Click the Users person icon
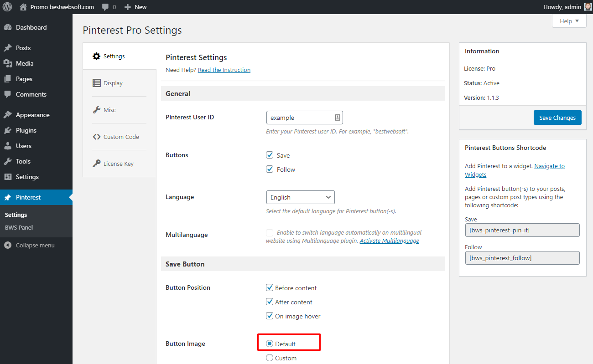The height and width of the screenshot is (364, 593). coord(8,146)
